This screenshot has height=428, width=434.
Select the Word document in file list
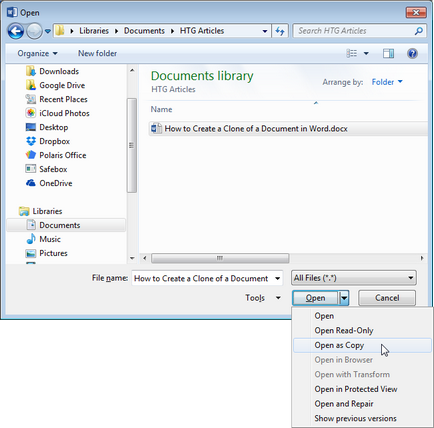click(255, 129)
